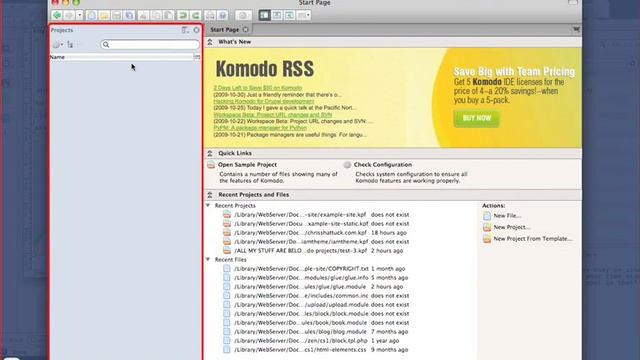Close the Start Page tab
640x360 pixels.
coord(246,29)
